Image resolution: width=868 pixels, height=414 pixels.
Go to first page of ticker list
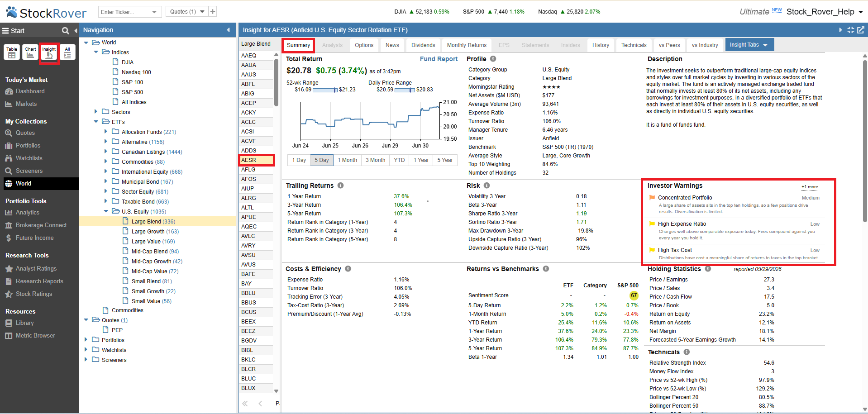[245, 403]
